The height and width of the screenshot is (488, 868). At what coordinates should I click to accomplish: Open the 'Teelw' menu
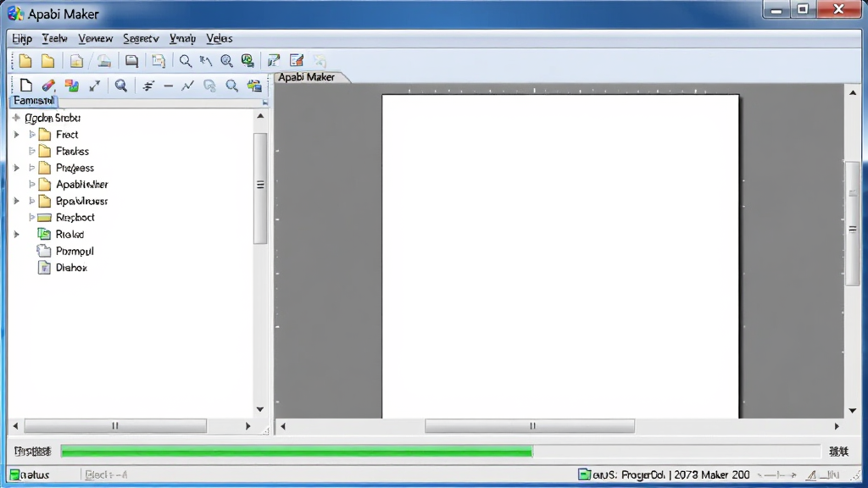click(55, 39)
